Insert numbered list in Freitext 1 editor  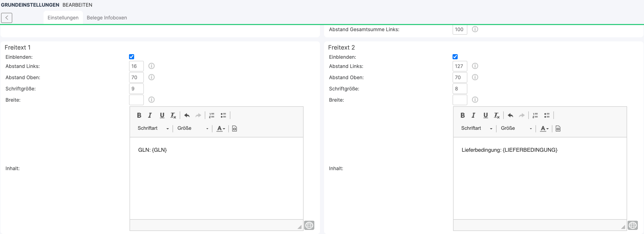[x=211, y=115]
